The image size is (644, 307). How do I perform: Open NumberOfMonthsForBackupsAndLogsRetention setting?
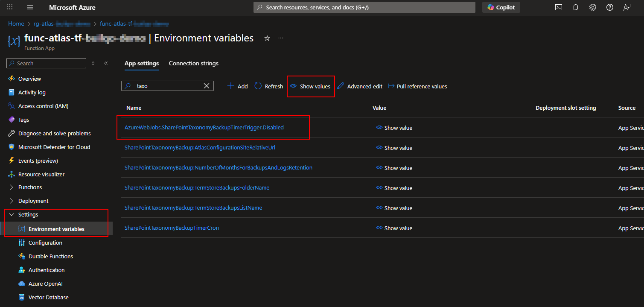tap(219, 167)
